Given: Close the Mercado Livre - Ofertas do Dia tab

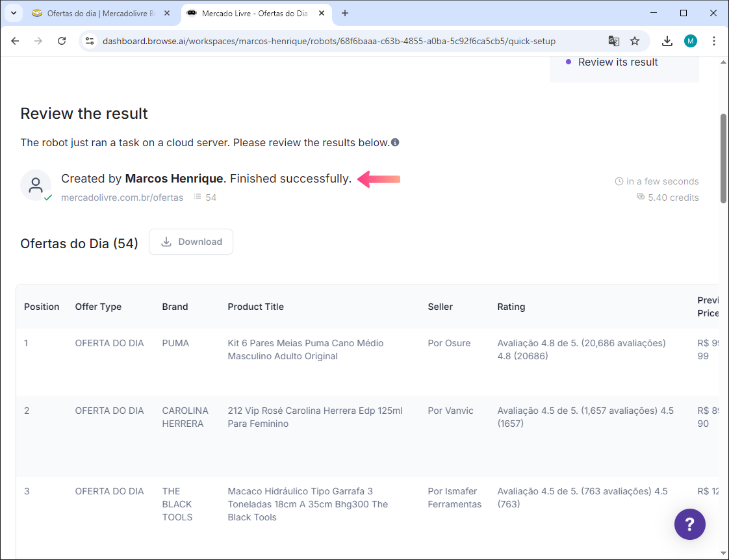Looking at the screenshot, I should pos(321,13).
